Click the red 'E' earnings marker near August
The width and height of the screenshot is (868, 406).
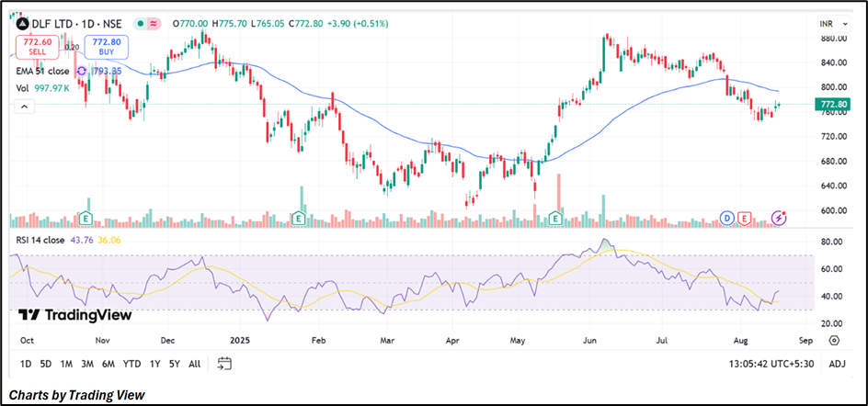[x=744, y=218]
